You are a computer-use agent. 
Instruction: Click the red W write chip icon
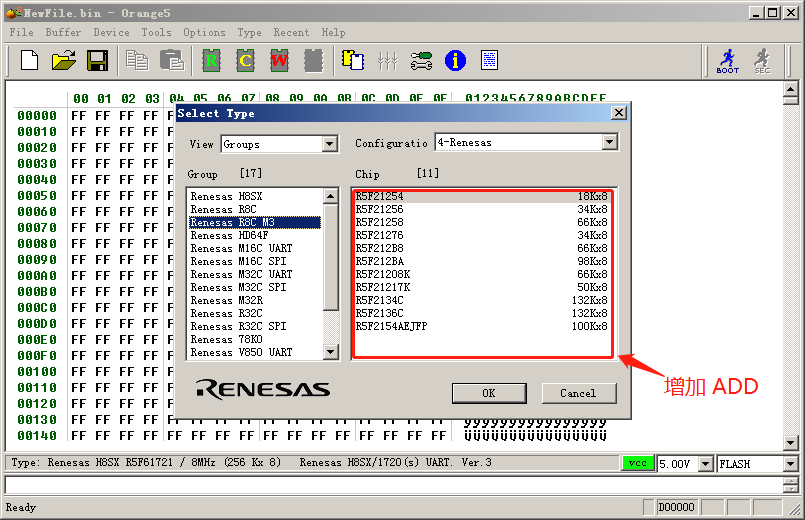pos(279,61)
